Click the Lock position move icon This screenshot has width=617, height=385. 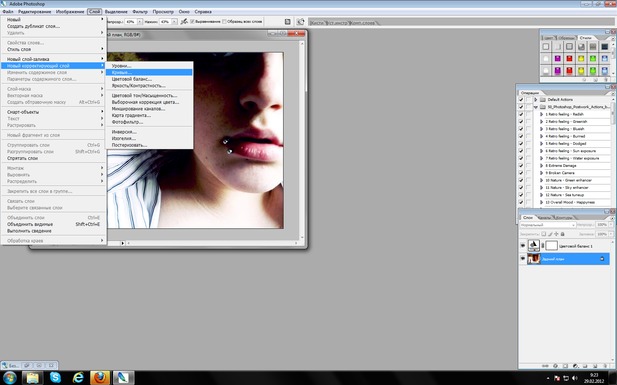click(556, 234)
